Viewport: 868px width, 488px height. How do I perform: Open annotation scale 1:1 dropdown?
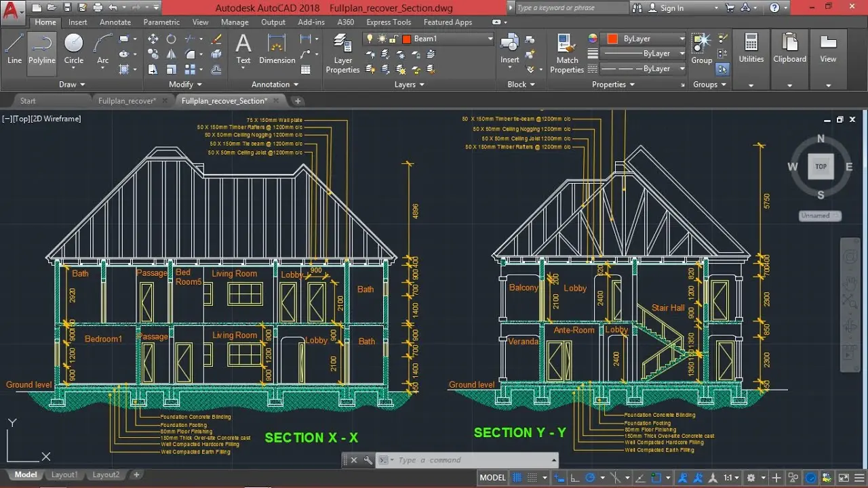point(731,477)
